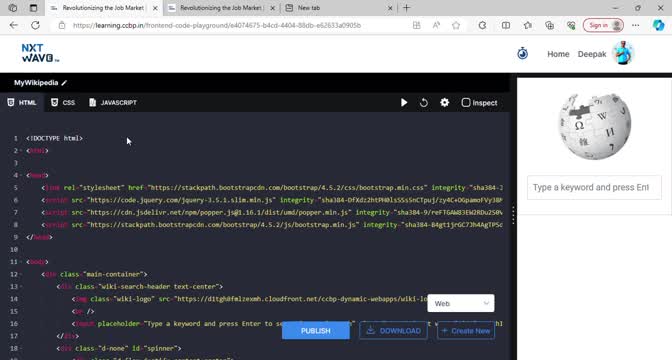Close the New tab browser tab
Image resolution: width=672 pixels, height=360 pixels.
390,8
